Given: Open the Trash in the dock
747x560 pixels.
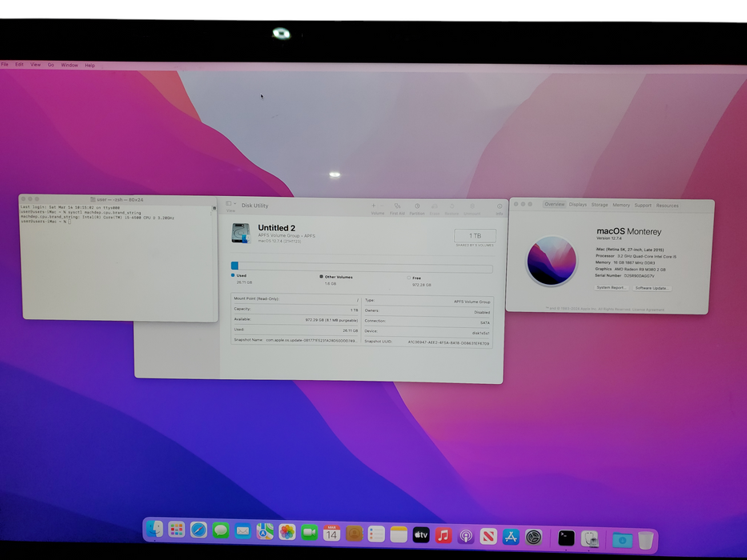Looking at the screenshot, I should click(645, 540).
